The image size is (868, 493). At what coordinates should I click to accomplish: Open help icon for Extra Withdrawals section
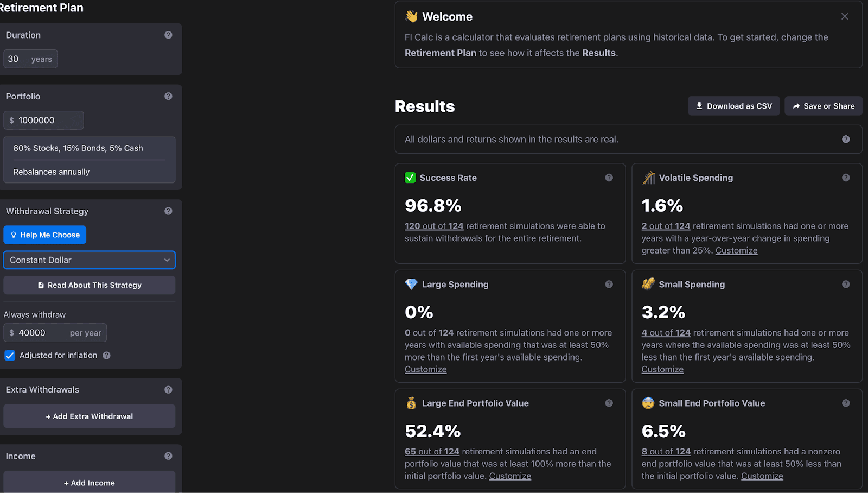pos(168,390)
